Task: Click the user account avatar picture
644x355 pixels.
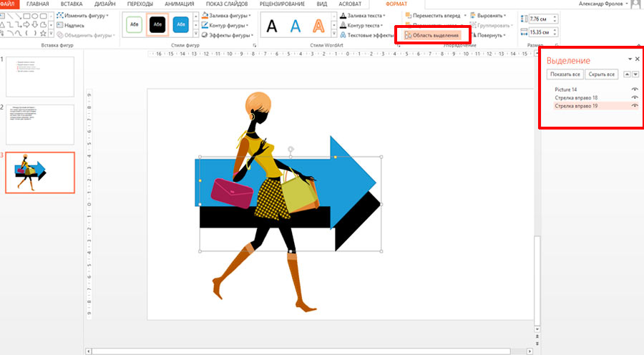Action: click(636, 4)
